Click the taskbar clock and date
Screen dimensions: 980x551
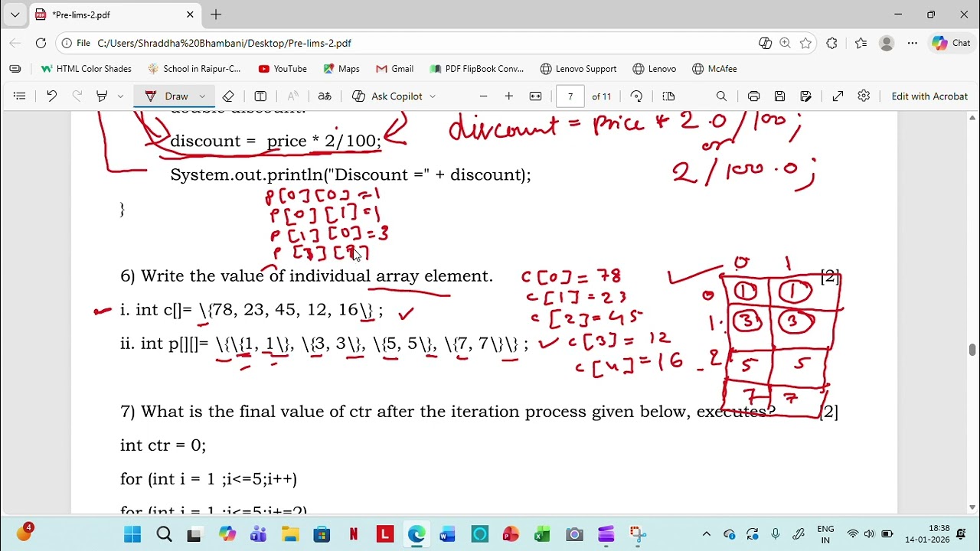[927, 534]
